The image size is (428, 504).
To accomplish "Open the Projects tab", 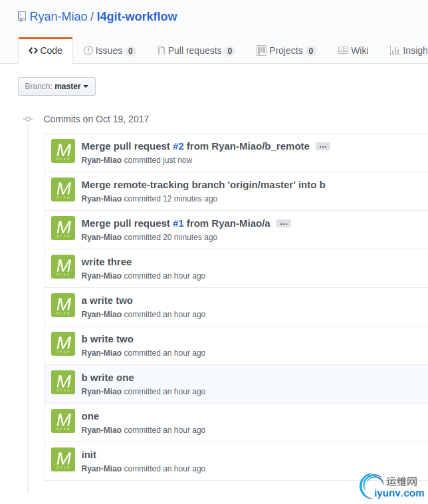I will pyautogui.click(x=286, y=51).
